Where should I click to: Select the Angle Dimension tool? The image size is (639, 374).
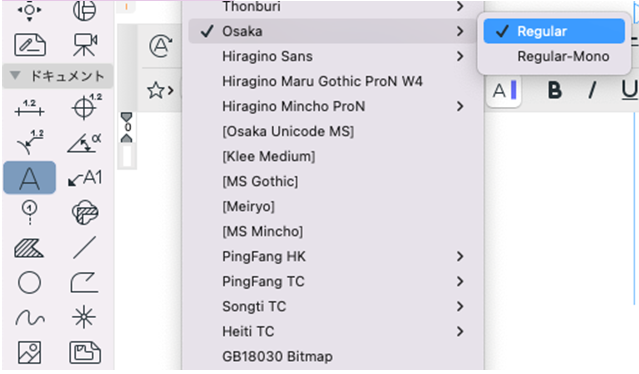84,143
